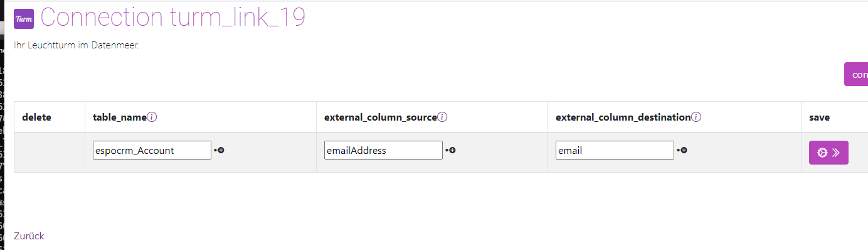This screenshot has height=250, width=868.
Task: Select the external_column_source column header
Action: [380, 117]
